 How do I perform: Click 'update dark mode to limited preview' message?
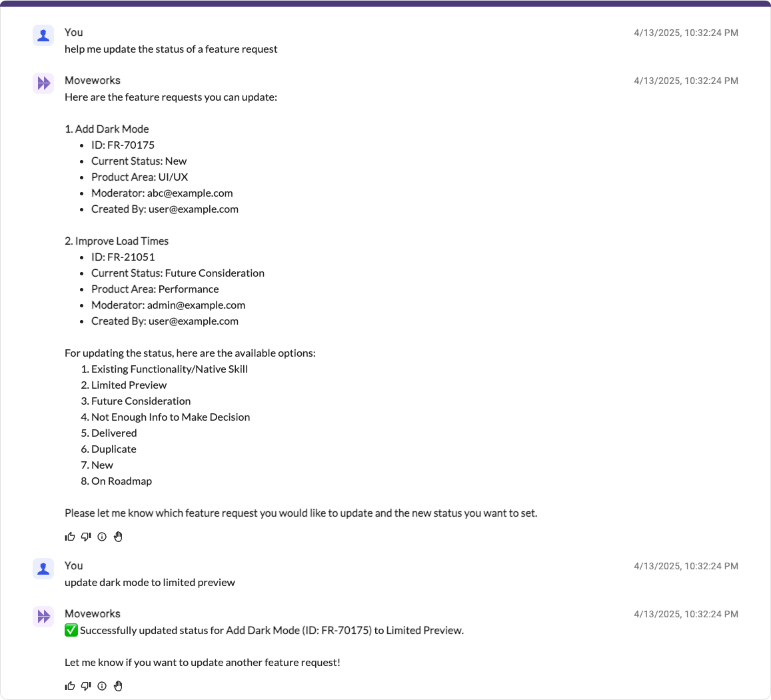(150, 583)
